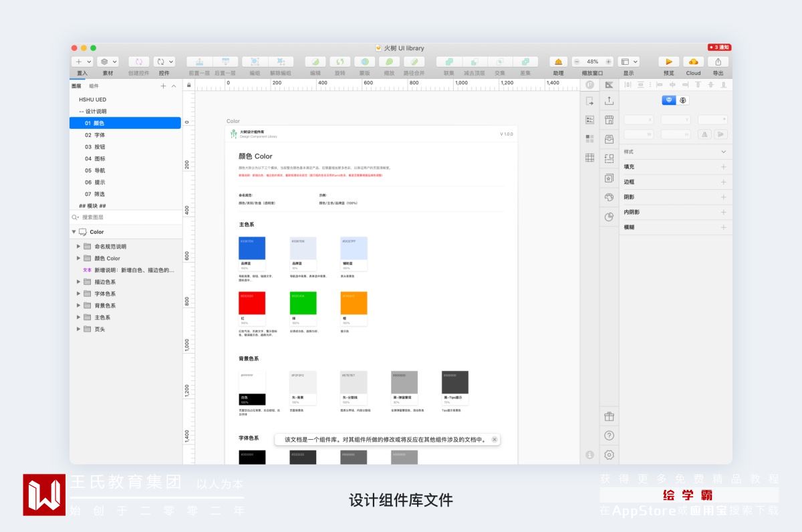
Task: Select the 04 图标 page
Action: tap(125, 158)
